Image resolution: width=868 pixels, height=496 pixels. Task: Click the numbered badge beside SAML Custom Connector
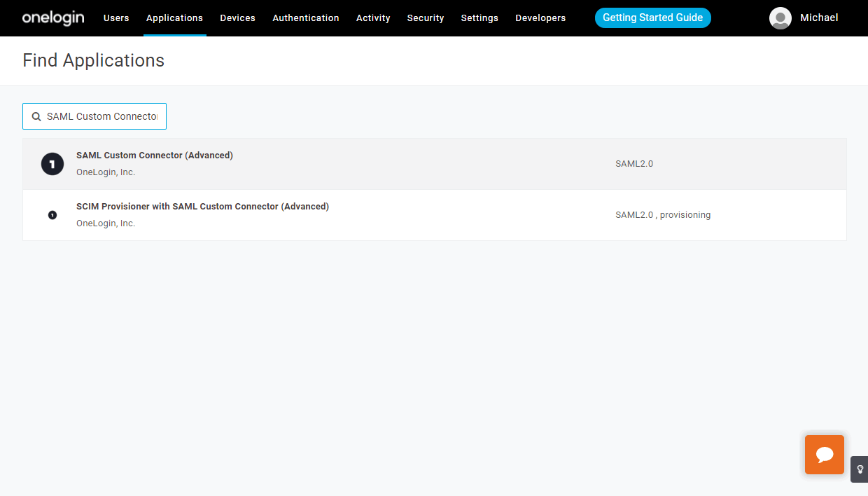52,163
